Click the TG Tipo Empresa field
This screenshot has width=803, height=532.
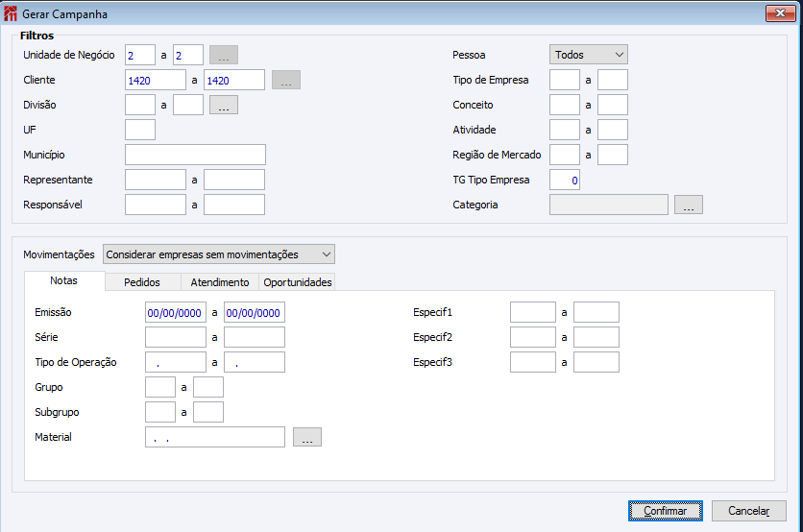[565, 180]
